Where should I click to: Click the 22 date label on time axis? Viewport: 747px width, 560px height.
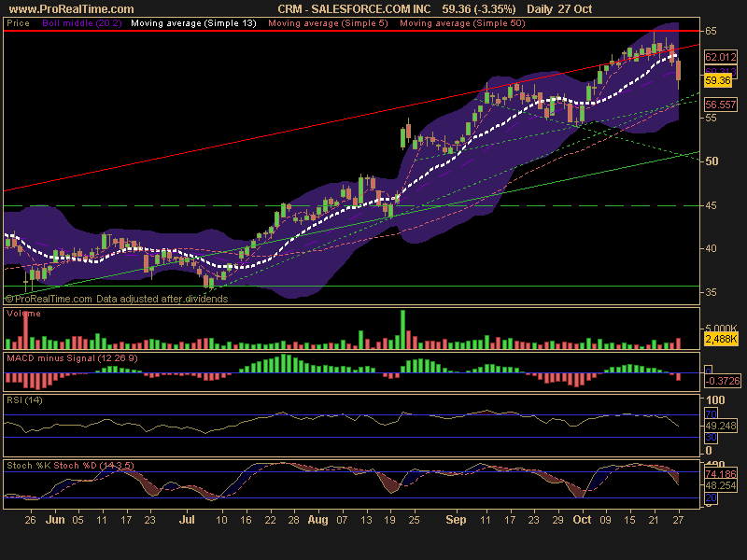pyautogui.click(x=270, y=520)
